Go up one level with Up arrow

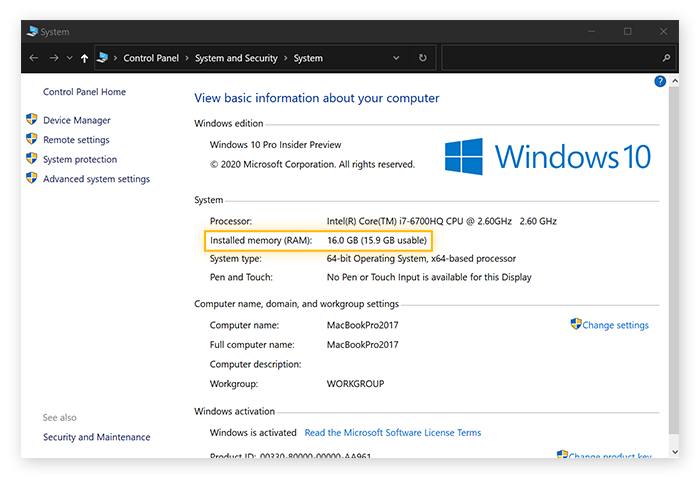click(84, 58)
